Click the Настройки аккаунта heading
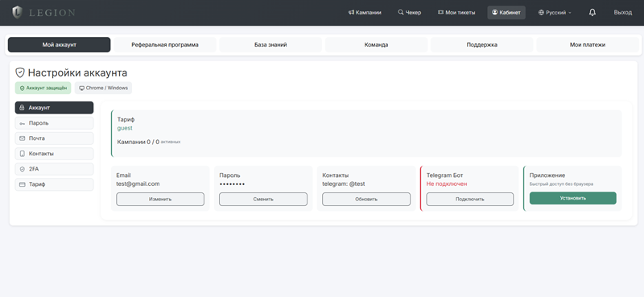644x297 pixels. coord(77,73)
